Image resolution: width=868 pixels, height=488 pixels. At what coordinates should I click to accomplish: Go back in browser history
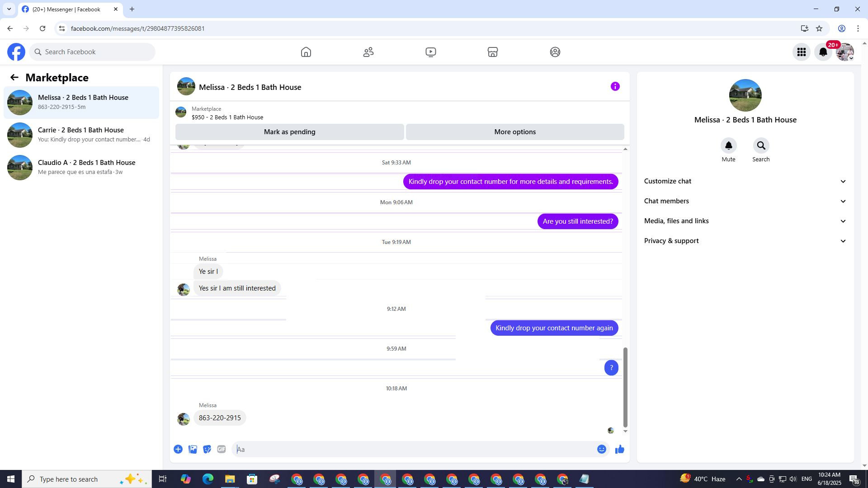10,28
